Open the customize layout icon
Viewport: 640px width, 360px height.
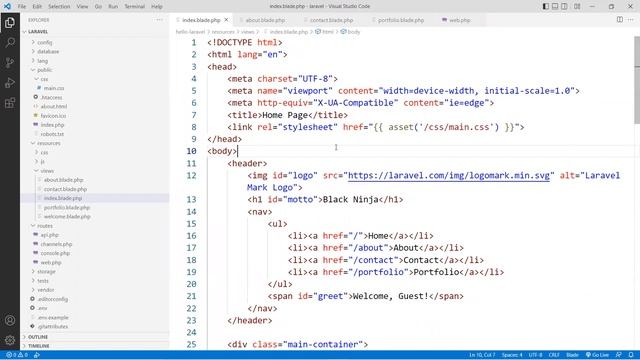click(577, 6)
